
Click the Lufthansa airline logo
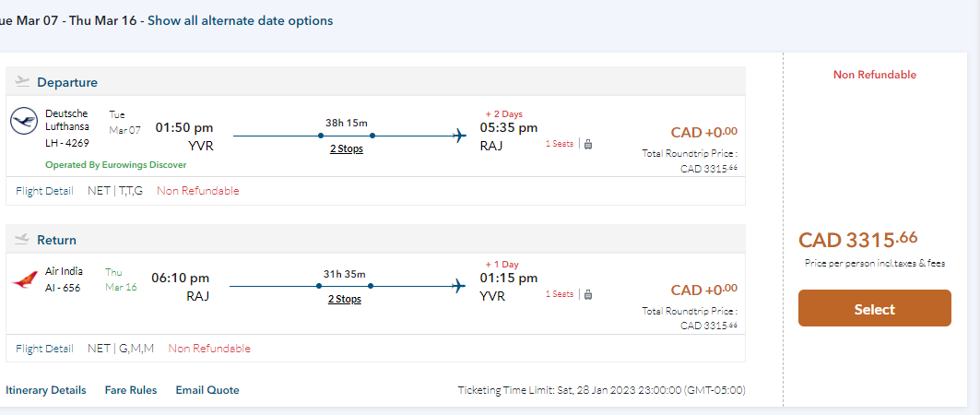pyautogui.click(x=25, y=121)
